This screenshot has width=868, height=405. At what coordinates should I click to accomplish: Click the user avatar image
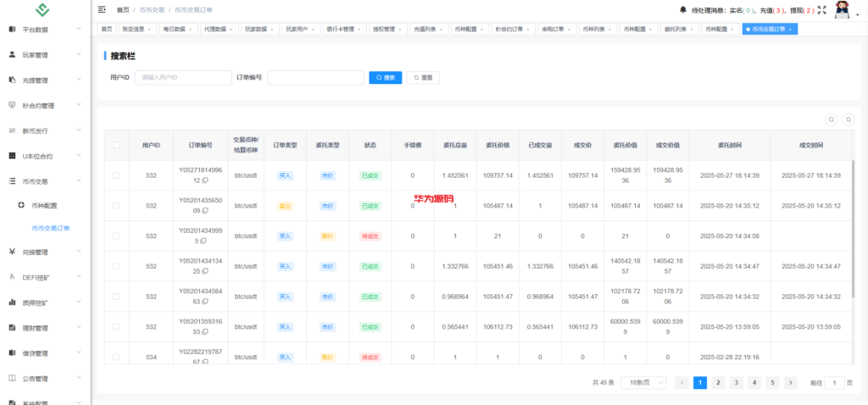(x=842, y=10)
